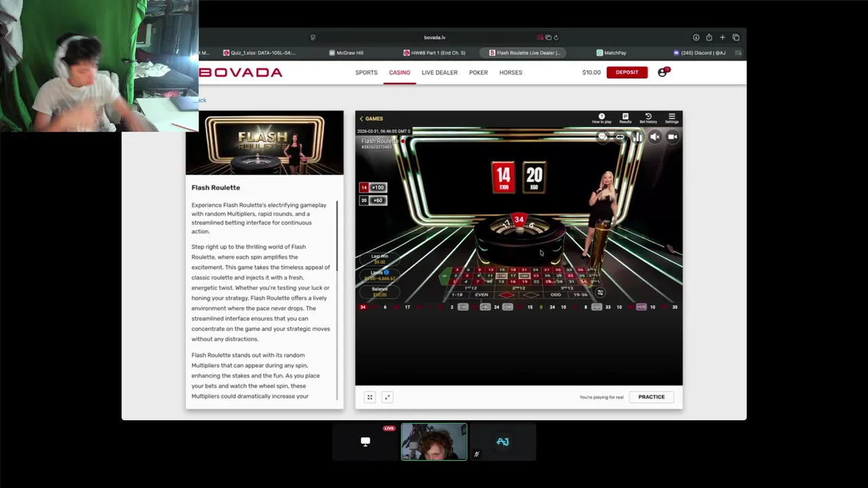Open the How to play help icon
The image size is (868, 488).
tap(601, 118)
